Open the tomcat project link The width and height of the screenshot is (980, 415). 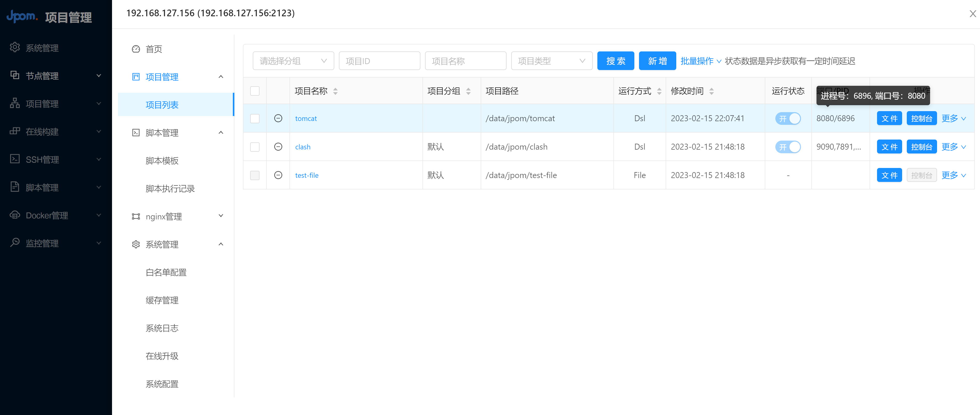pyautogui.click(x=306, y=118)
